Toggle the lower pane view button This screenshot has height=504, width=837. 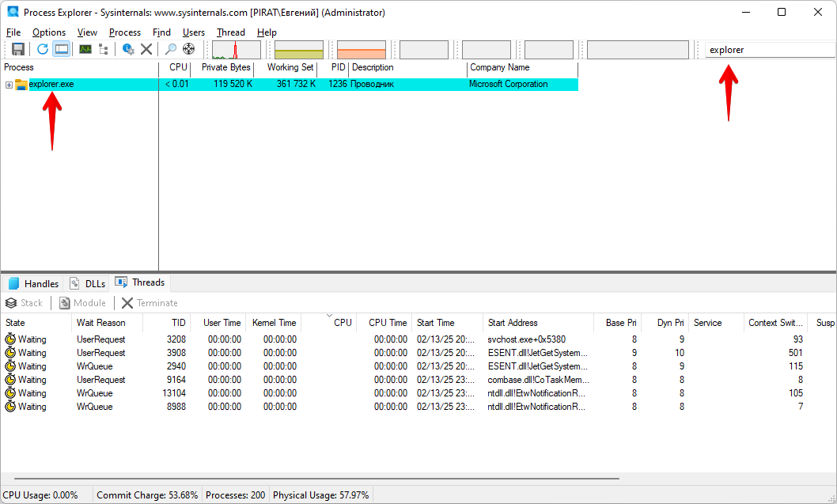click(x=62, y=49)
